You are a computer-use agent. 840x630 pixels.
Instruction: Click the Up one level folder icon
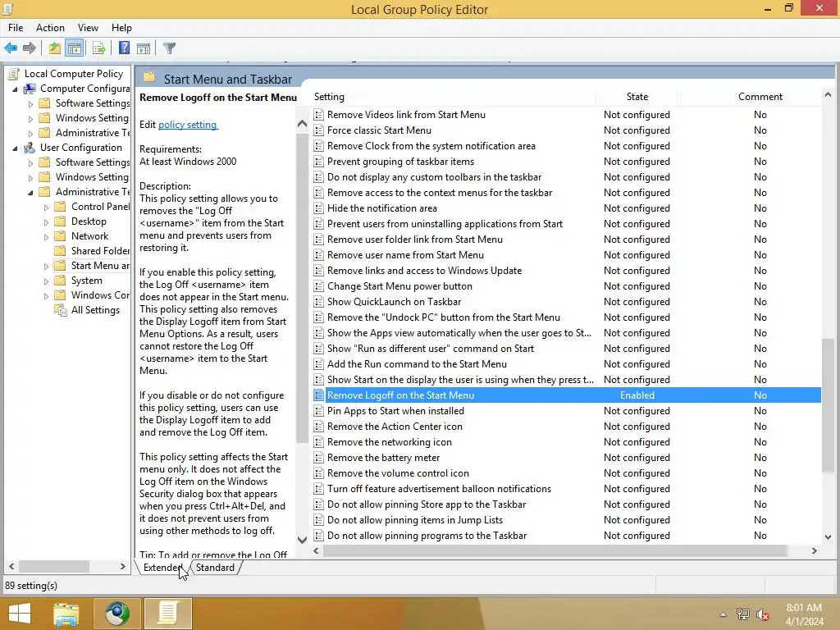click(x=55, y=48)
